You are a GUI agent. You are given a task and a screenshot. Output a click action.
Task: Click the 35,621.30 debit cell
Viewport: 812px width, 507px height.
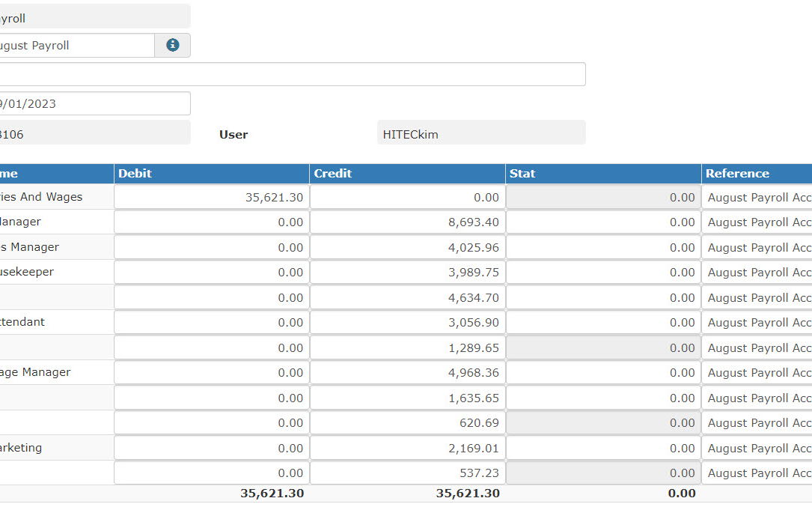(x=212, y=197)
